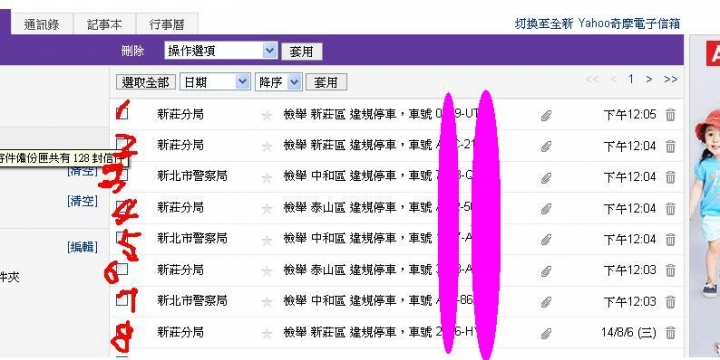
Task: Star the email dated 14/8/6 (三)
Action: pos(266,333)
